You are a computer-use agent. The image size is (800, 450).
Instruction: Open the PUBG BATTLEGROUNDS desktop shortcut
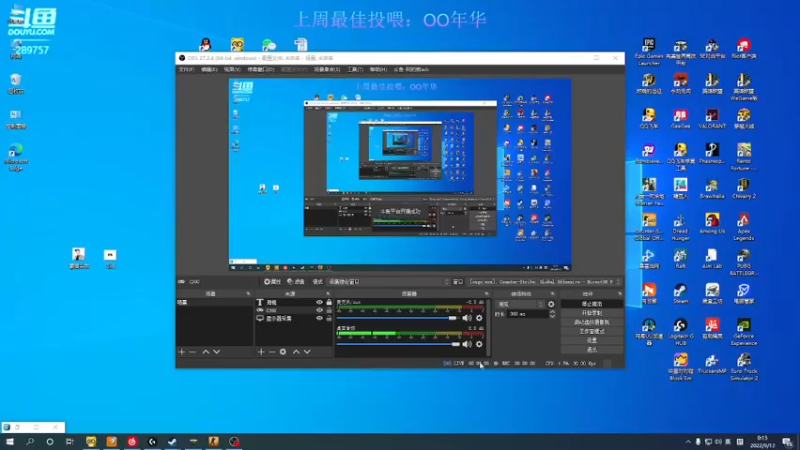743,262
